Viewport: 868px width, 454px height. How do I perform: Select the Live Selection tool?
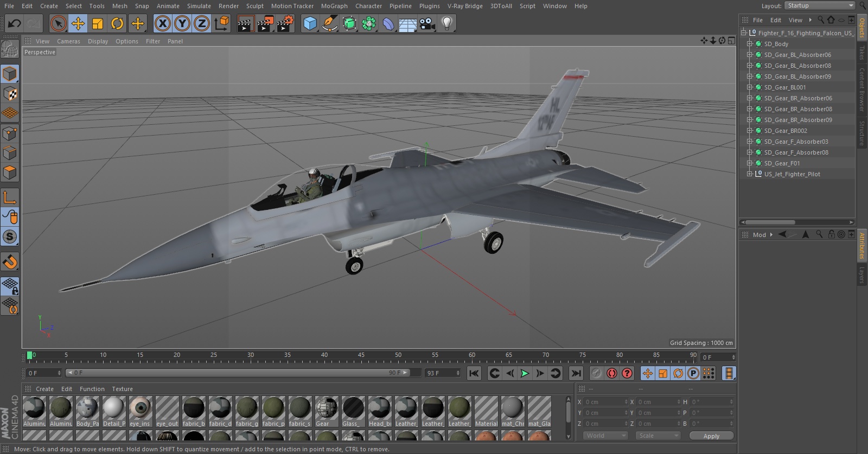tap(58, 23)
